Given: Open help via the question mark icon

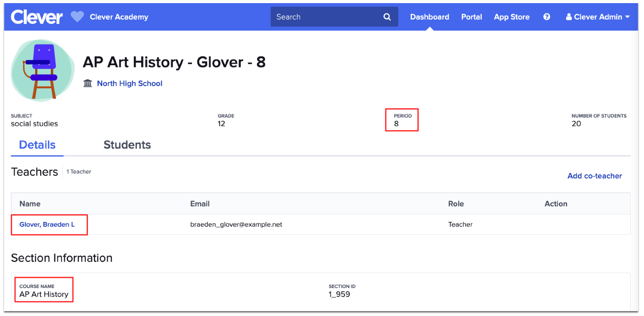Looking at the screenshot, I should 546,16.
